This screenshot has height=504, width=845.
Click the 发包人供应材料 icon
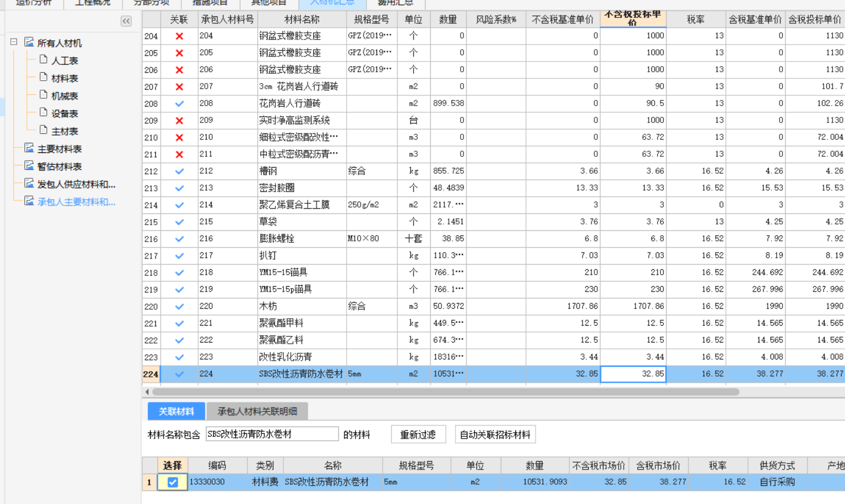click(x=29, y=183)
